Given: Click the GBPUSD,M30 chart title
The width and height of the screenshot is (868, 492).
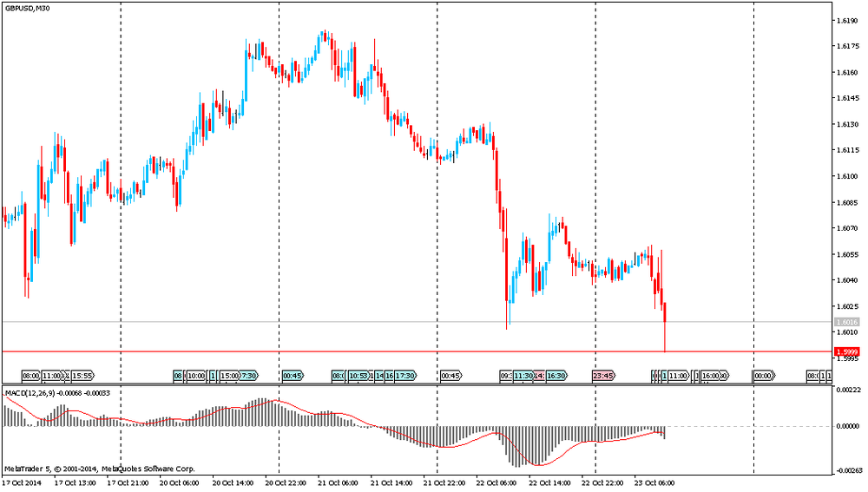Looking at the screenshot, I should [x=27, y=9].
